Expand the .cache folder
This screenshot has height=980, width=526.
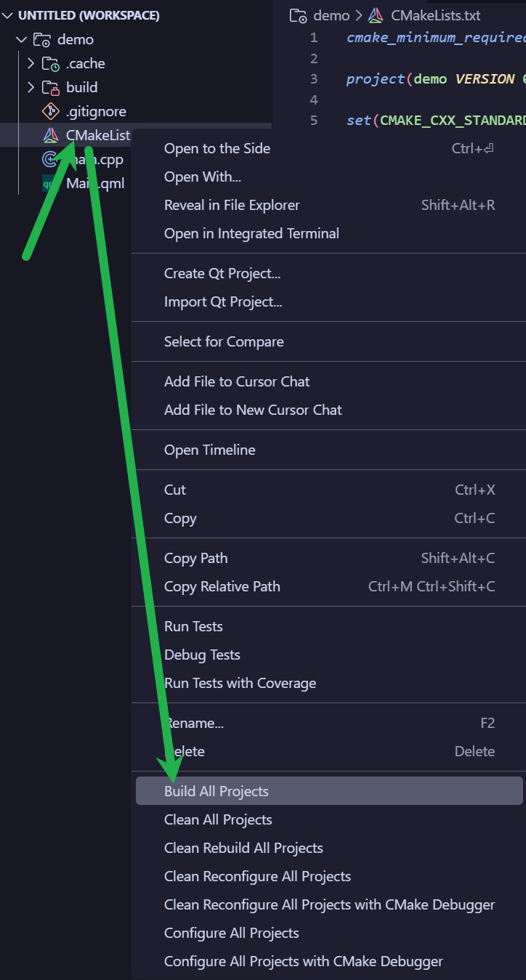[x=31, y=63]
